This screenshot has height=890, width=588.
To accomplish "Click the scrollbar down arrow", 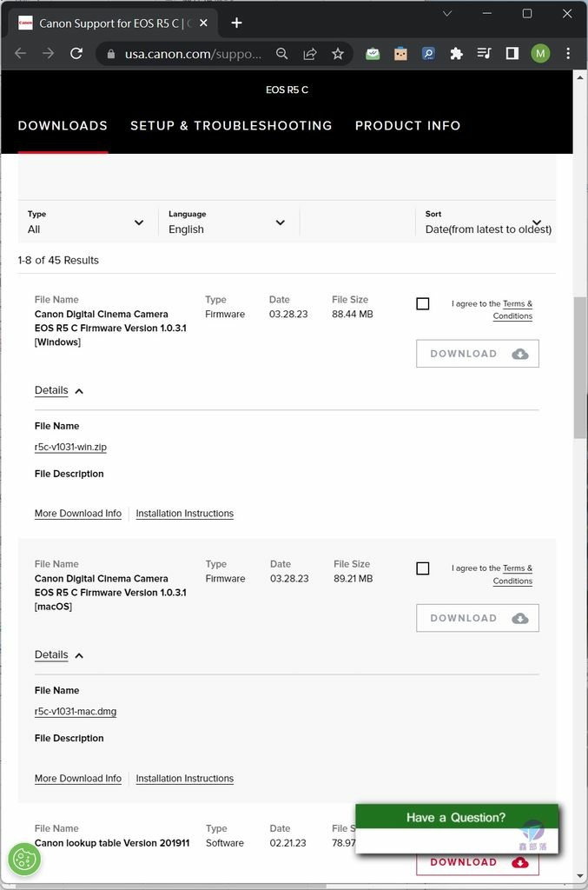I will [x=579, y=876].
